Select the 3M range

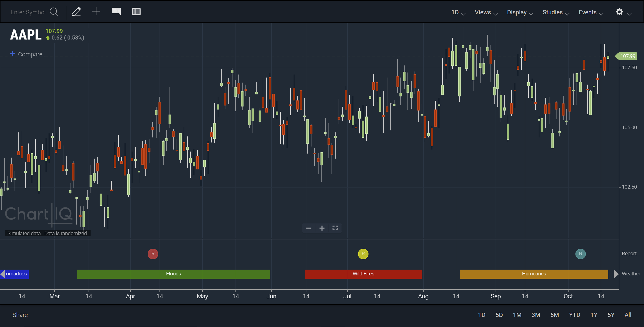[x=536, y=315]
